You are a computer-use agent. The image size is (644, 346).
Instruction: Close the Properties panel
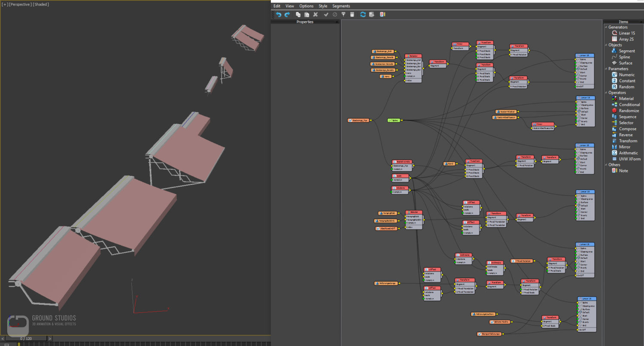point(337,22)
